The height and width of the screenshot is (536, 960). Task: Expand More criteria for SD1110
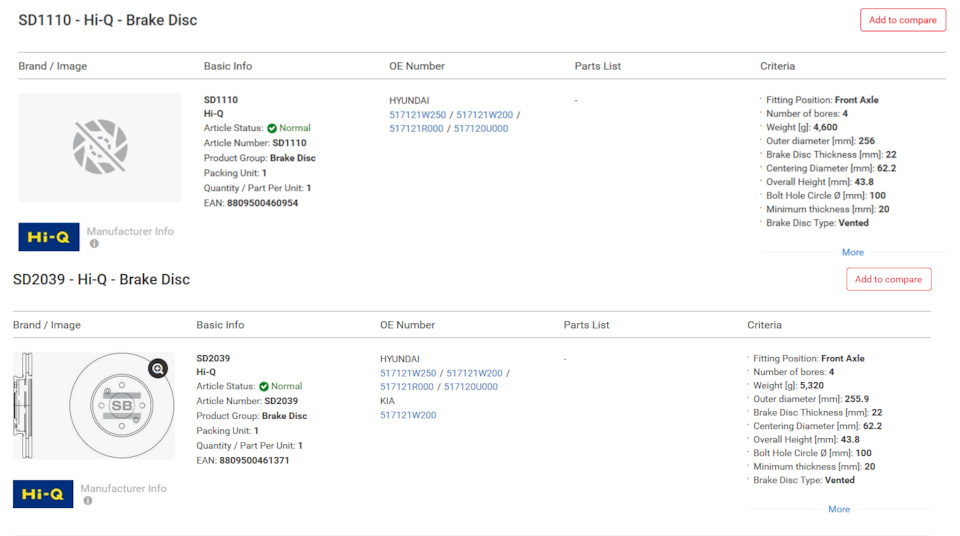pos(852,252)
